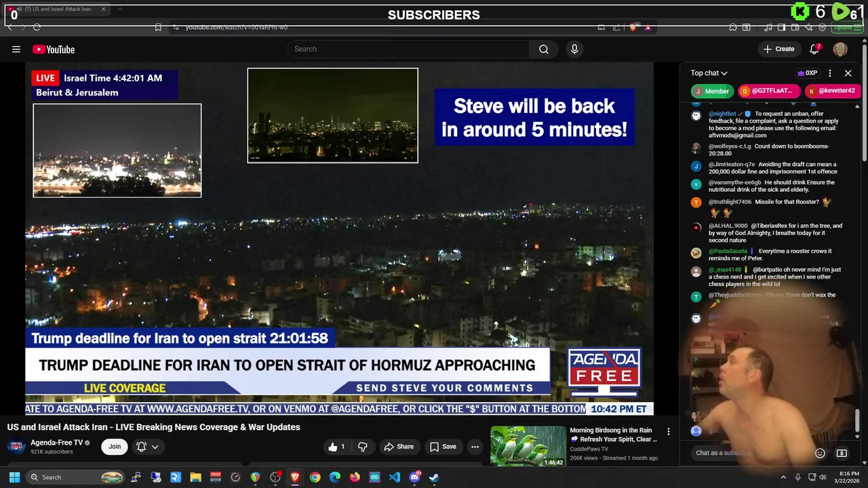Open the OXP points badge in chat

coord(807,73)
